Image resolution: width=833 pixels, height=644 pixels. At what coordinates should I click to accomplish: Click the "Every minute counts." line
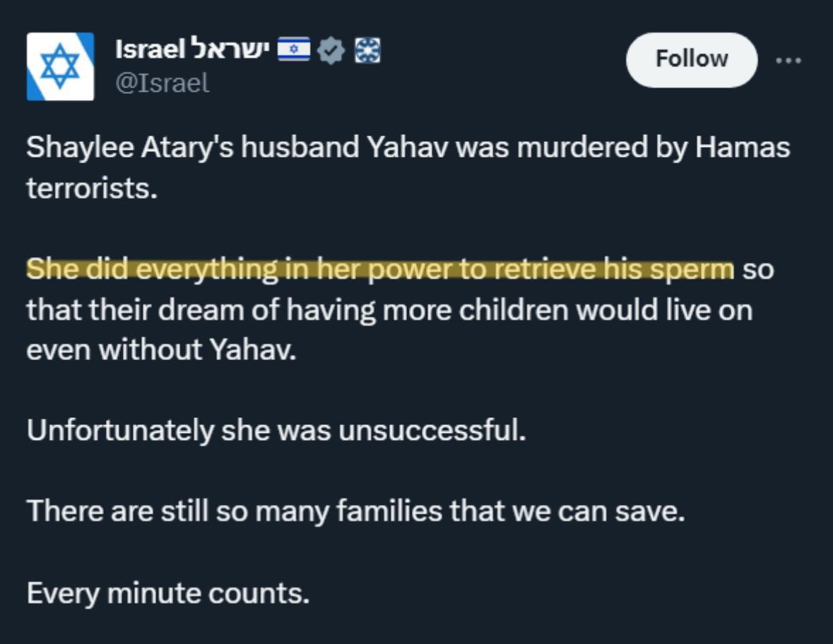click(168, 593)
